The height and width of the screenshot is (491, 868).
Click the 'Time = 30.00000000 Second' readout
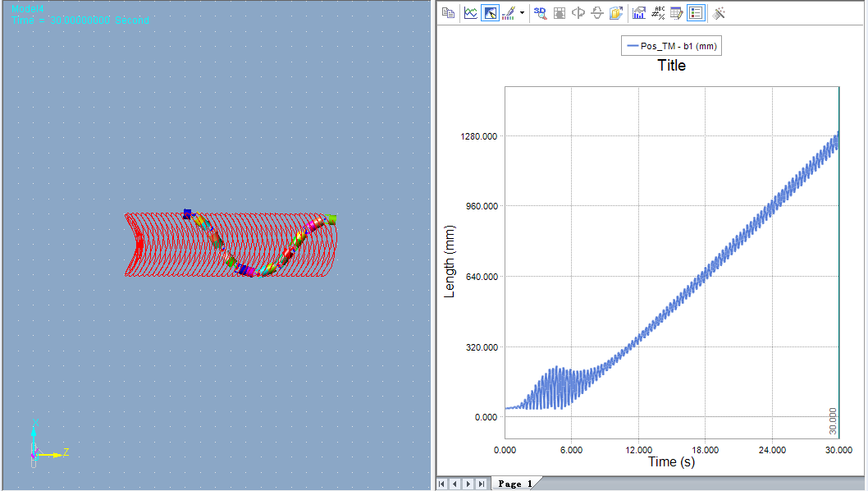pos(80,20)
